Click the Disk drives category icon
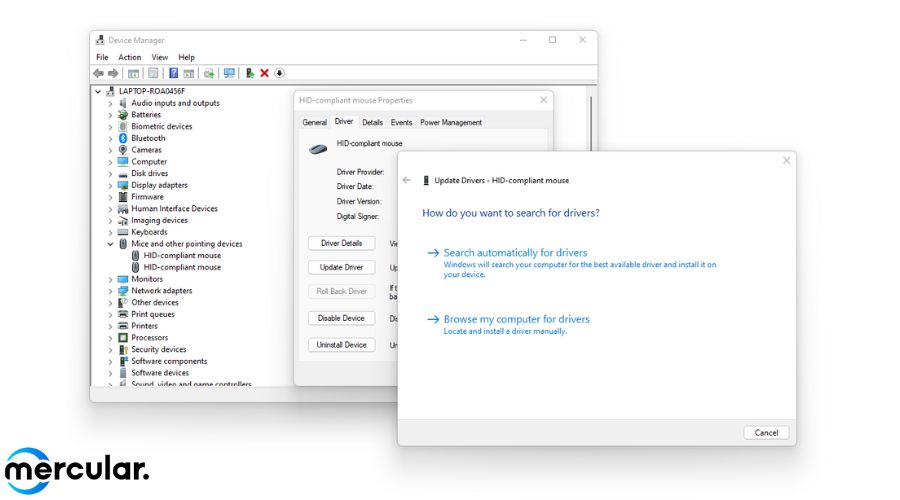 point(123,174)
